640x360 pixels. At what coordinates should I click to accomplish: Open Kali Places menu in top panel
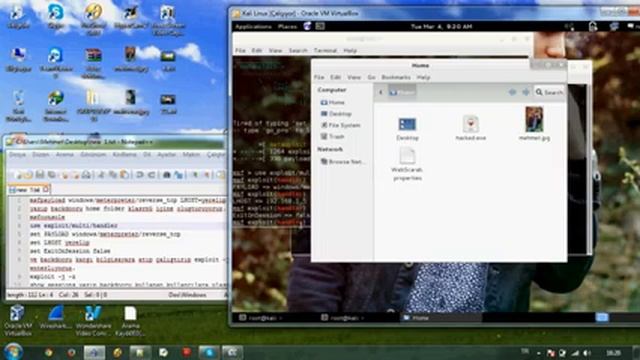click(287, 27)
